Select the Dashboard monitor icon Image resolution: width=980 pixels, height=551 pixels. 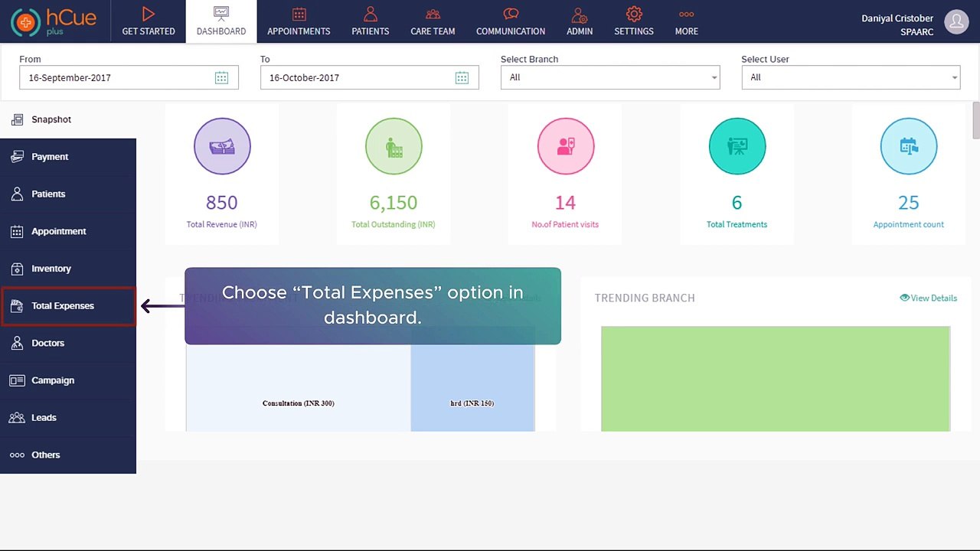click(221, 14)
